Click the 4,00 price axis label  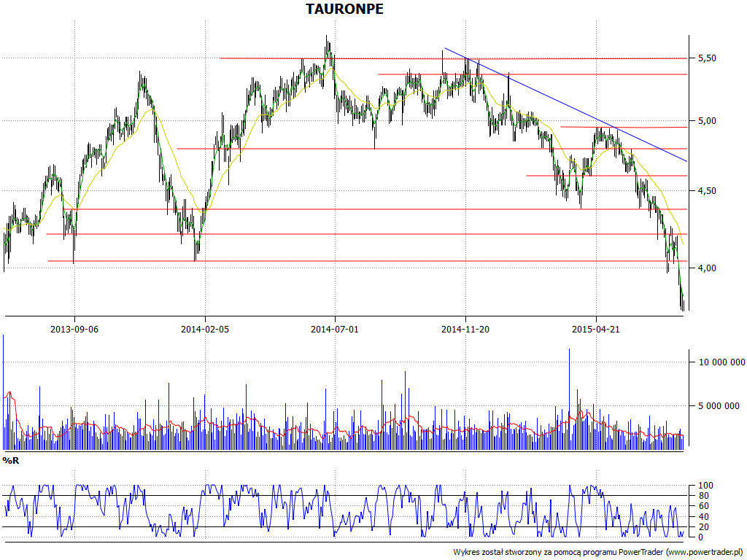(x=707, y=268)
